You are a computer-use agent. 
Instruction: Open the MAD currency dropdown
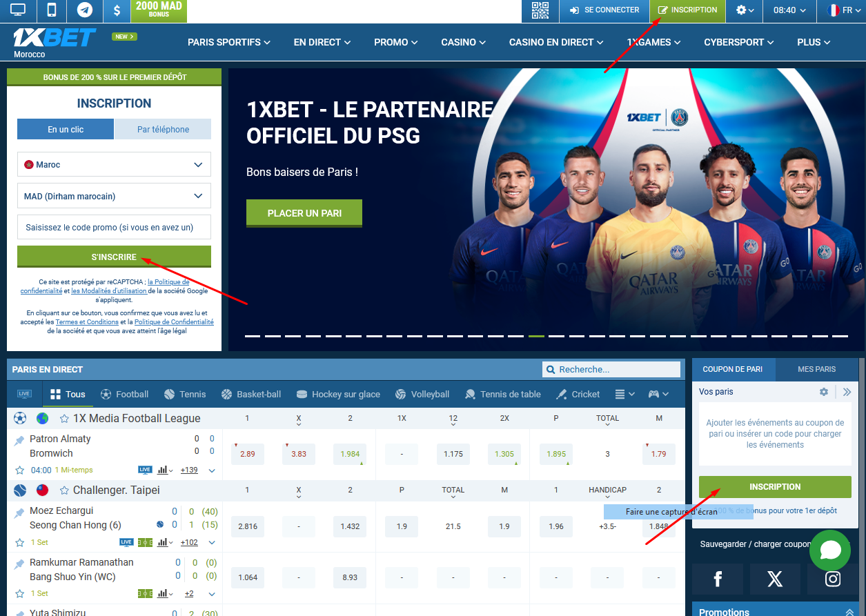click(x=114, y=195)
